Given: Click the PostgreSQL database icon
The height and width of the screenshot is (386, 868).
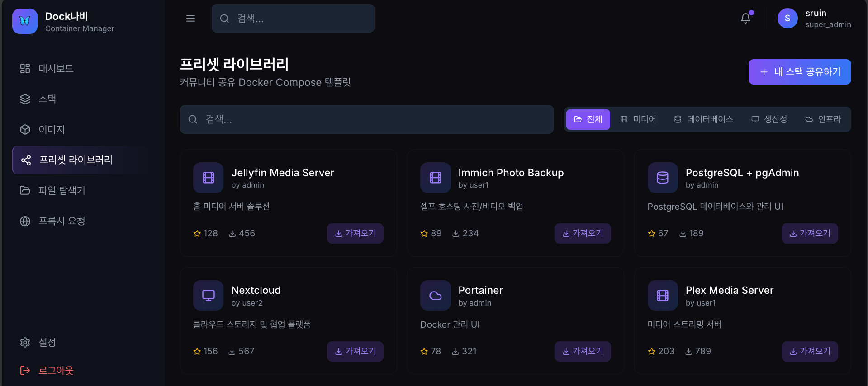Looking at the screenshot, I should tap(662, 178).
